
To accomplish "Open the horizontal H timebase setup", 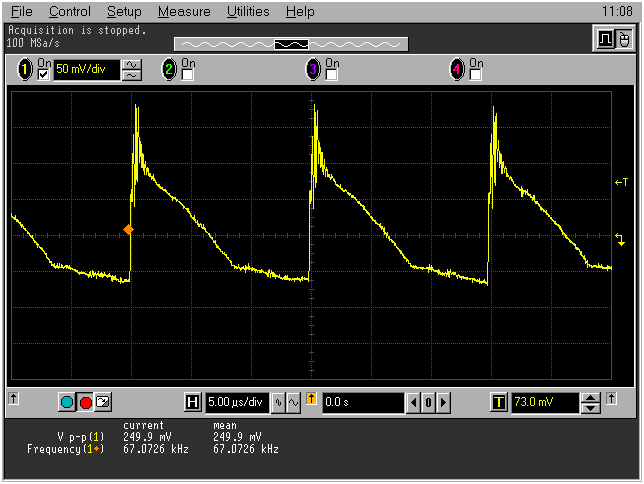I will (x=193, y=402).
